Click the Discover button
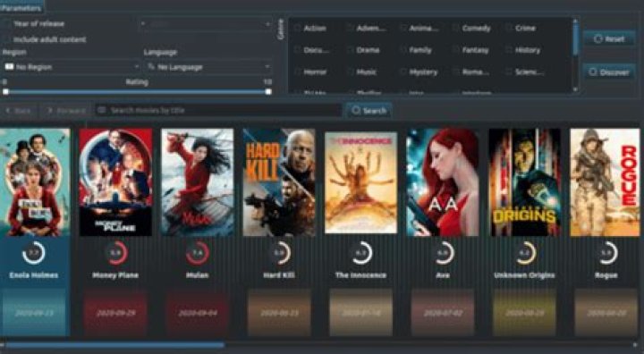Image resolution: width=644 pixels, height=354 pixels. pos(609,72)
